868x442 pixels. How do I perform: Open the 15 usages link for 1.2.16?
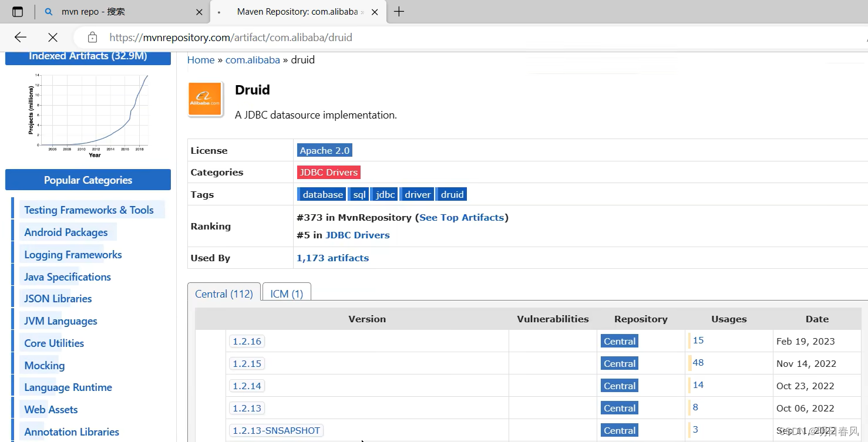698,340
